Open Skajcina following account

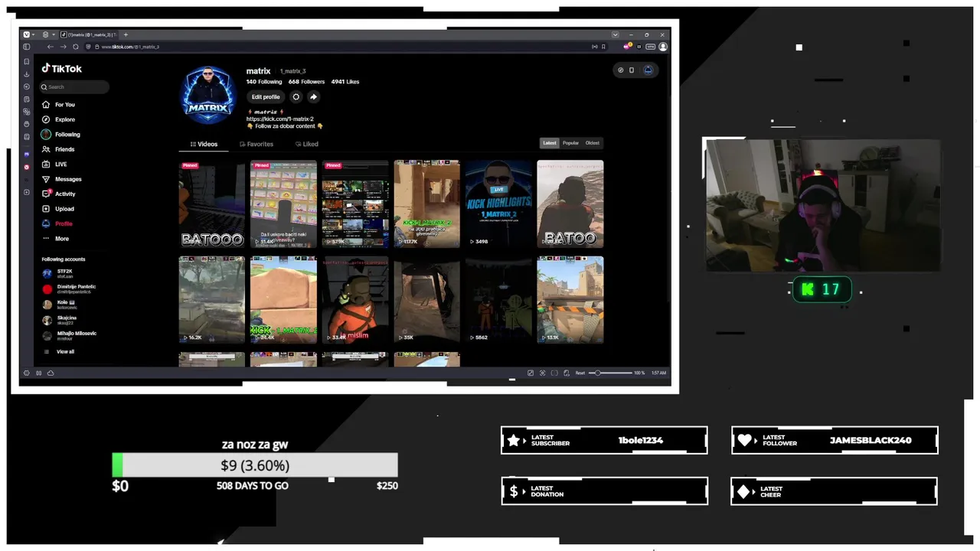click(60, 320)
